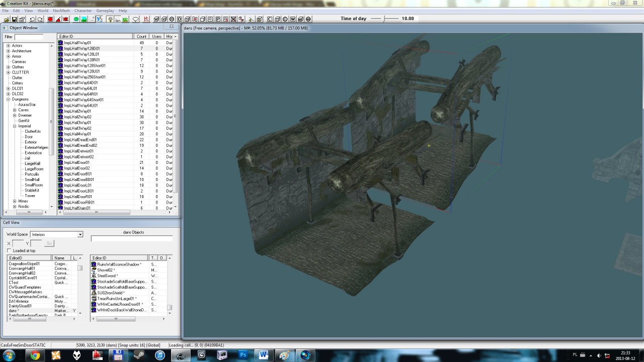644x362 pixels.
Task: Expand the Actors tree category
Action: click(8, 46)
